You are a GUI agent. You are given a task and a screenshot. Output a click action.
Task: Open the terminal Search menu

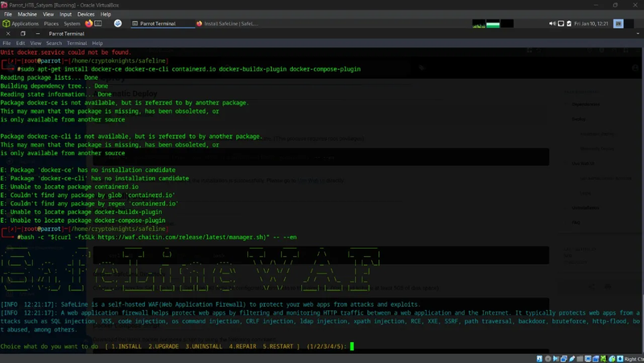(x=54, y=43)
